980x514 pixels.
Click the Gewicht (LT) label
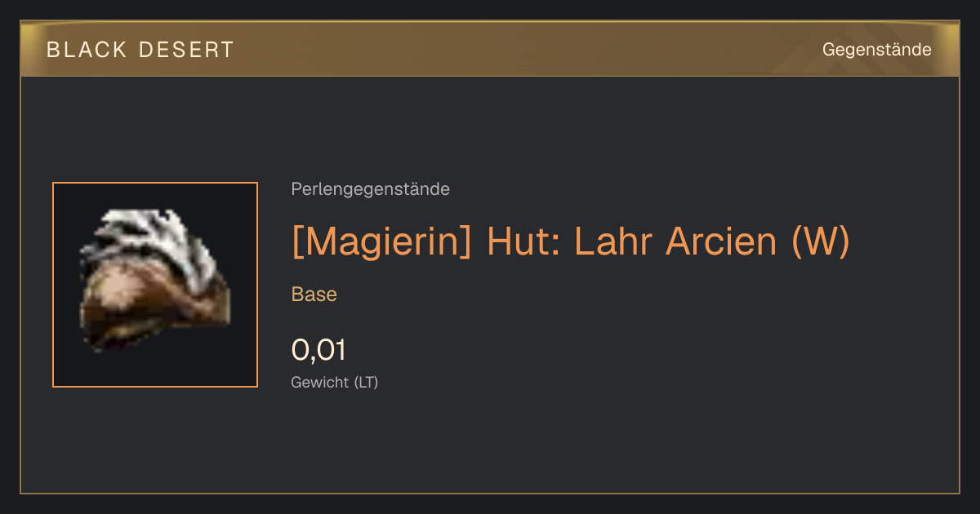tap(335, 382)
